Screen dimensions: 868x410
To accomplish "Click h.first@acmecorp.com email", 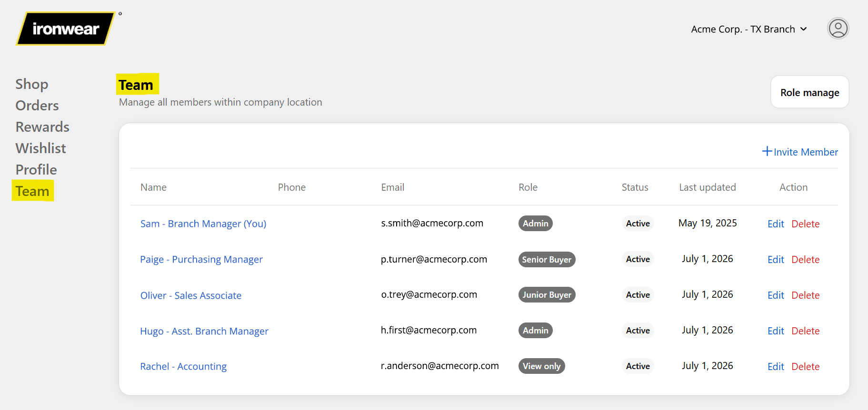I will tap(429, 330).
